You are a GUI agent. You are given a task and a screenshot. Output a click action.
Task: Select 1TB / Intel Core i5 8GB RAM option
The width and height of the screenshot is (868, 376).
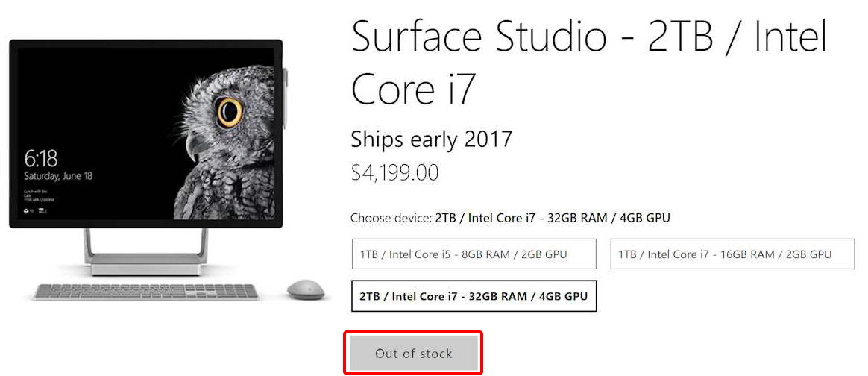click(474, 254)
